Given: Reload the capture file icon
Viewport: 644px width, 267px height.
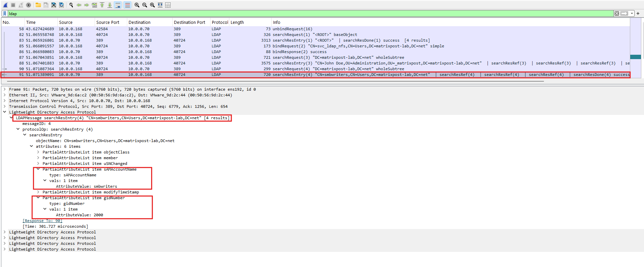Looking at the screenshot, I should (61, 5).
